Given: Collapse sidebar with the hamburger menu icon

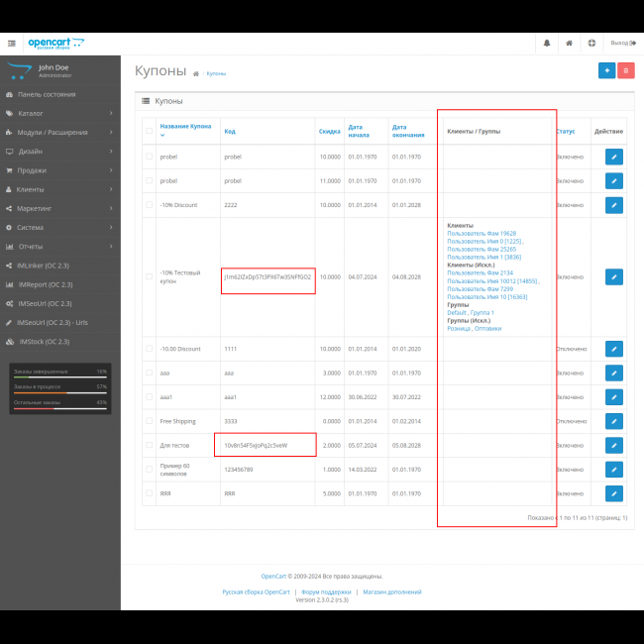Looking at the screenshot, I should (12, 43).
